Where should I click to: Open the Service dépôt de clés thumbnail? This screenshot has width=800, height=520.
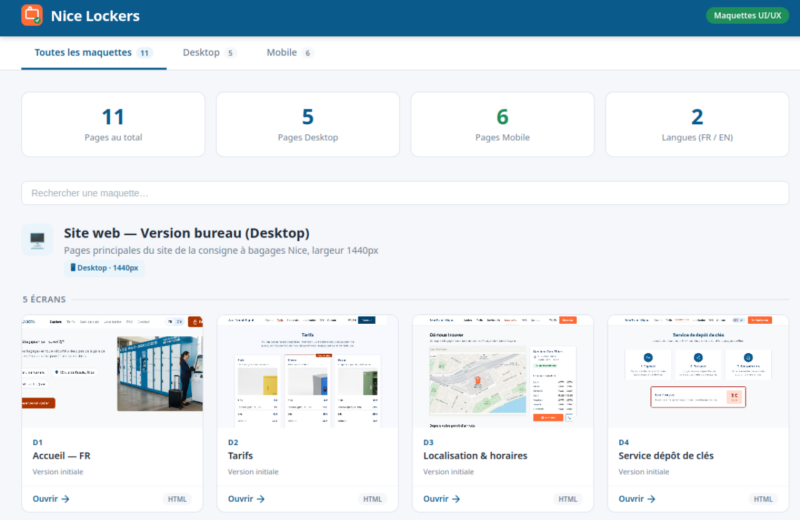click(698, 372)
